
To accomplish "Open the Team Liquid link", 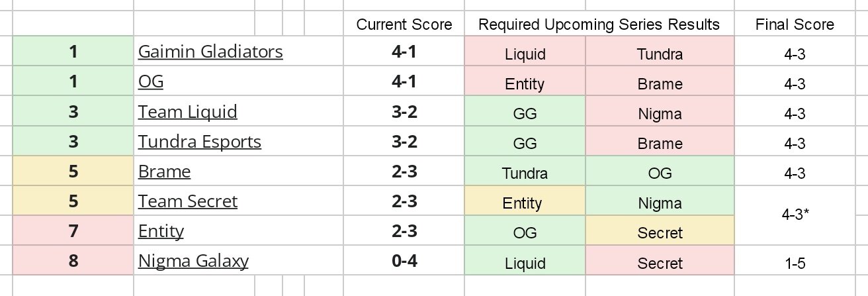I will (x=187, y=112).
